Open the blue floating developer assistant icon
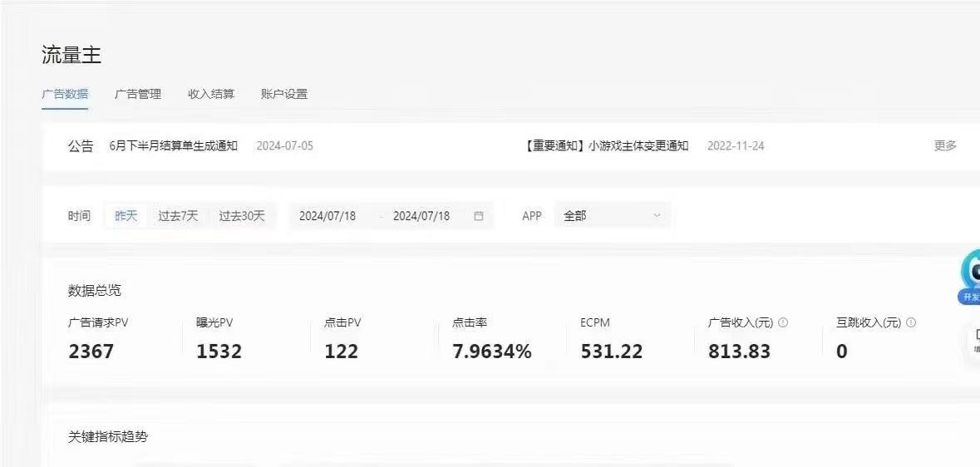Viewport: 980px width, 467px height. point(971,277)
